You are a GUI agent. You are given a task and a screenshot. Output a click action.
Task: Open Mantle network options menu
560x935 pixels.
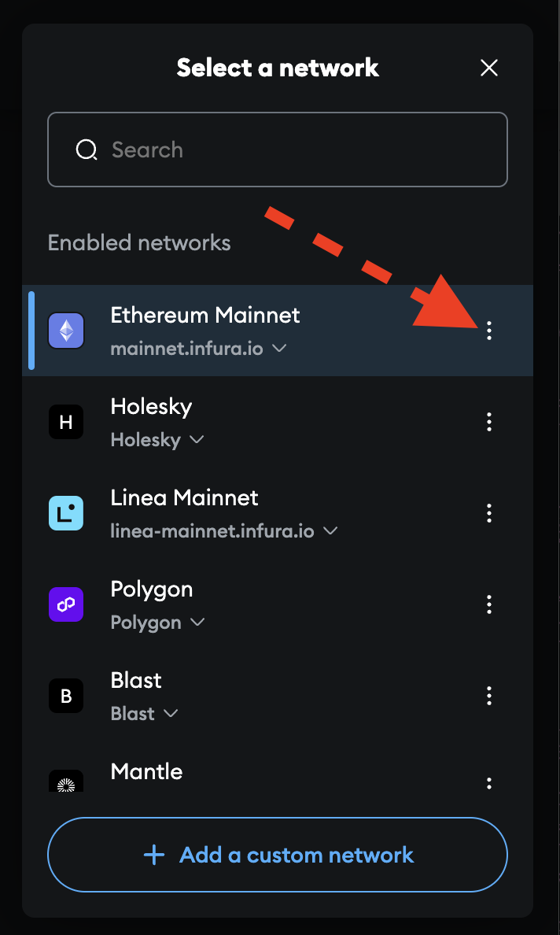click(x=489, y=782)
